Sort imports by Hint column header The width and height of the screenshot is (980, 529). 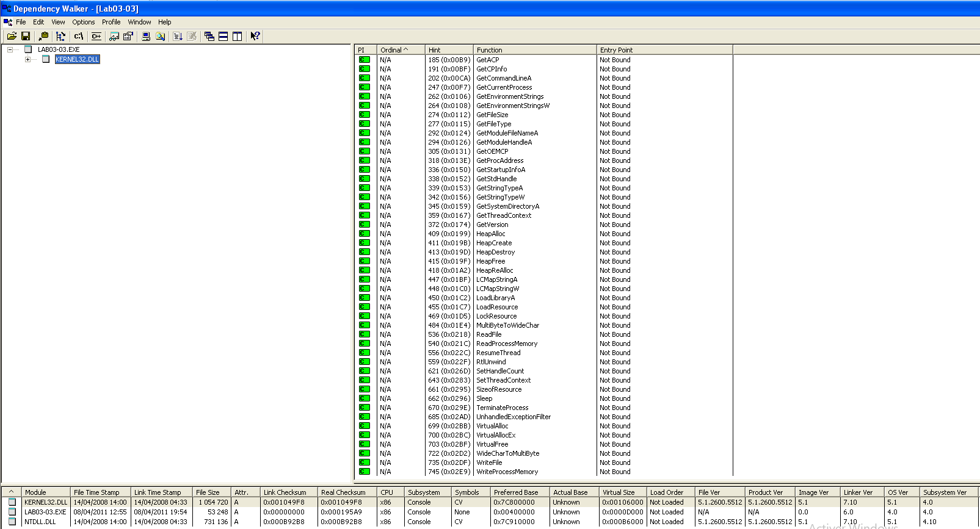pyautogui.click(x=449, y=50)
